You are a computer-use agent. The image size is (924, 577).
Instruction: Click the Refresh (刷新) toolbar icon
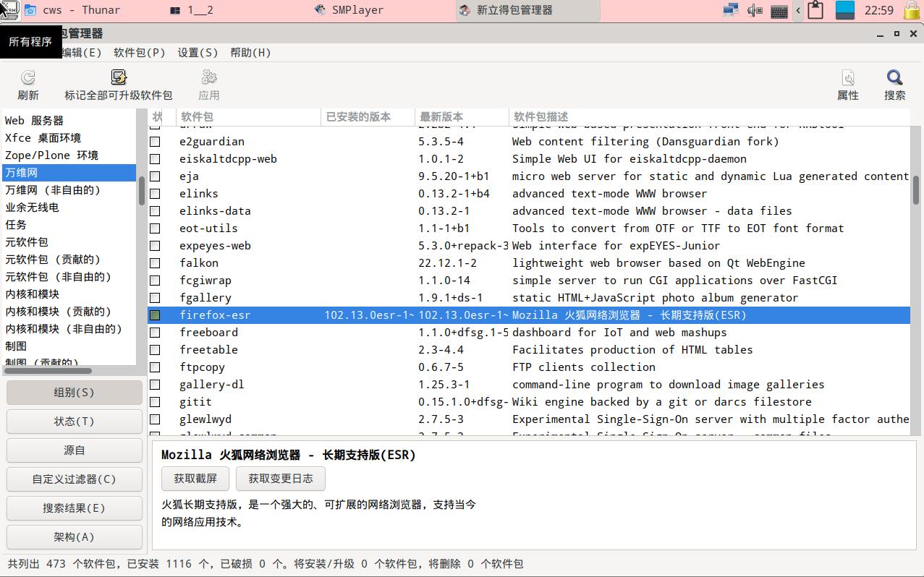pyautogui.click(x=28, y=77)
